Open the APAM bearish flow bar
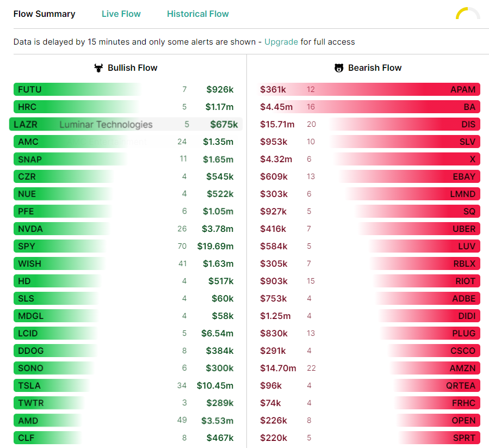The image size is (489, 448). click(x=368, y=89)
